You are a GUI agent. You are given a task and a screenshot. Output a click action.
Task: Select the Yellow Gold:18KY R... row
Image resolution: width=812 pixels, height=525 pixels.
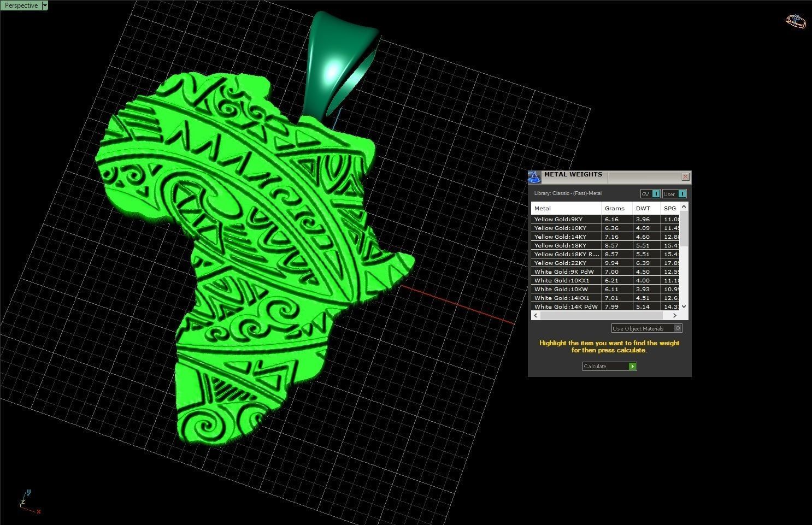[x=605, y=254]
